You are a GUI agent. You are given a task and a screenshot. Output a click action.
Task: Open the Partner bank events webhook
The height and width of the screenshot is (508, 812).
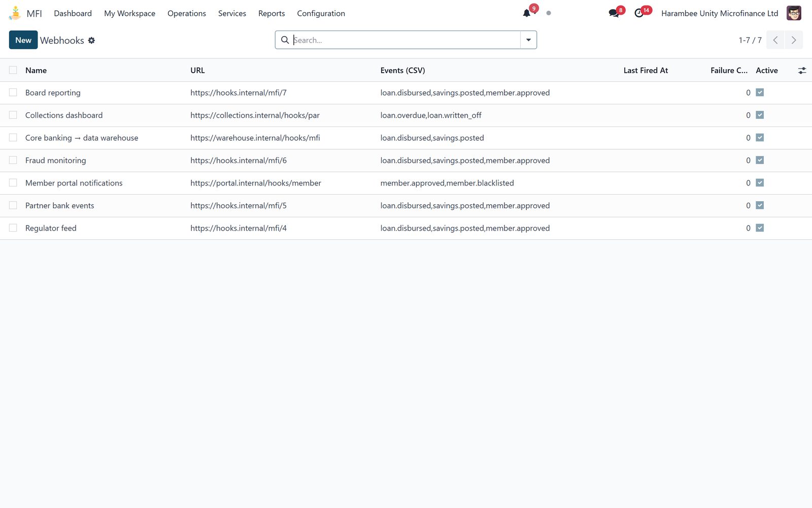(60, 205)
